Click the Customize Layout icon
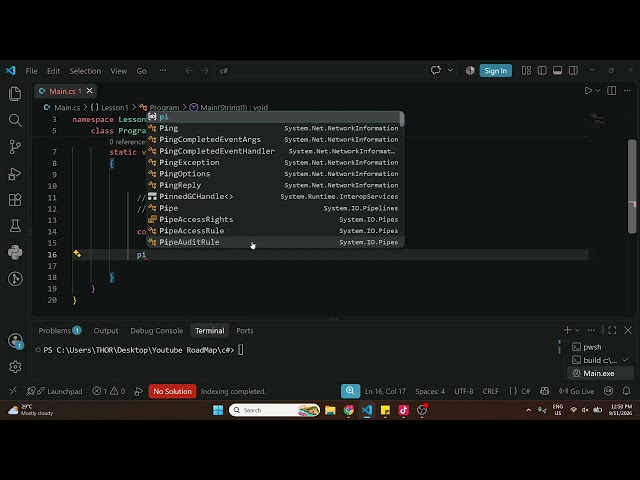Viewport: 640px width, 480px height. pos(526,71)
